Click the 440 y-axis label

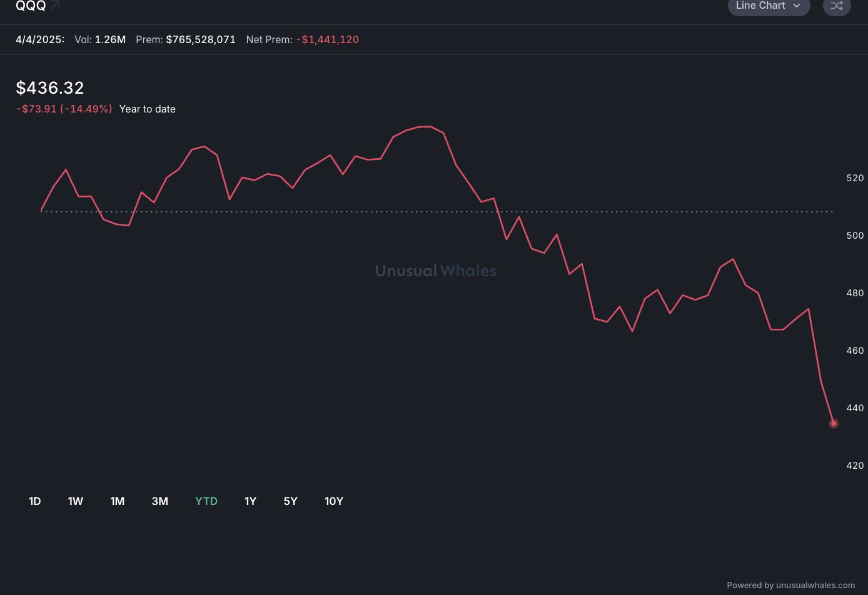coord(855,408)
